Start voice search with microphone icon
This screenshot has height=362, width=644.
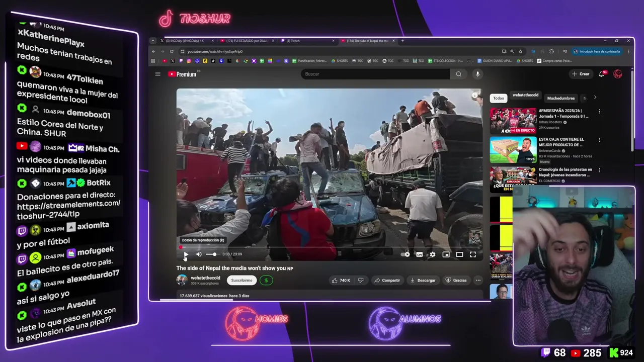pos(477,74)
